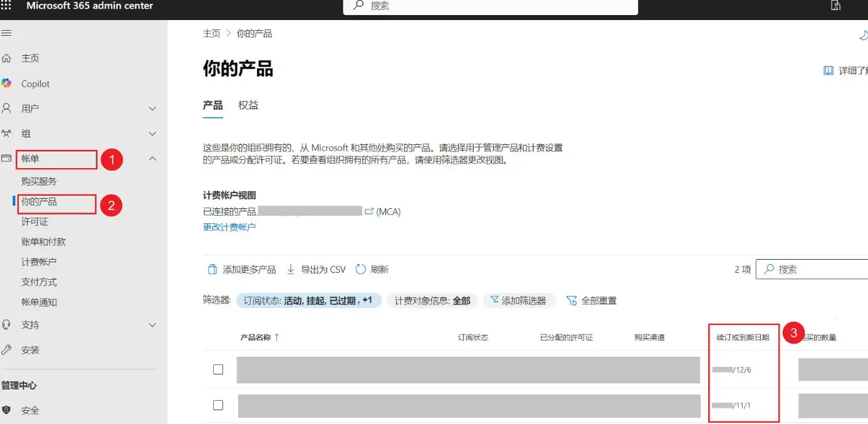Focus the product list 搜索 field
Image resolution: width=868 pixels, height=424 pixels.
[812, 269]
